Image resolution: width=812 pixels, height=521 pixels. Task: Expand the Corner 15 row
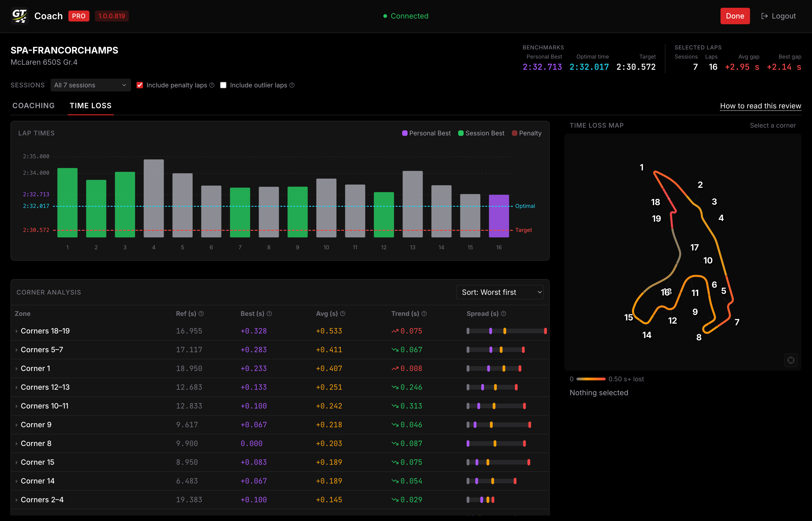16,462
